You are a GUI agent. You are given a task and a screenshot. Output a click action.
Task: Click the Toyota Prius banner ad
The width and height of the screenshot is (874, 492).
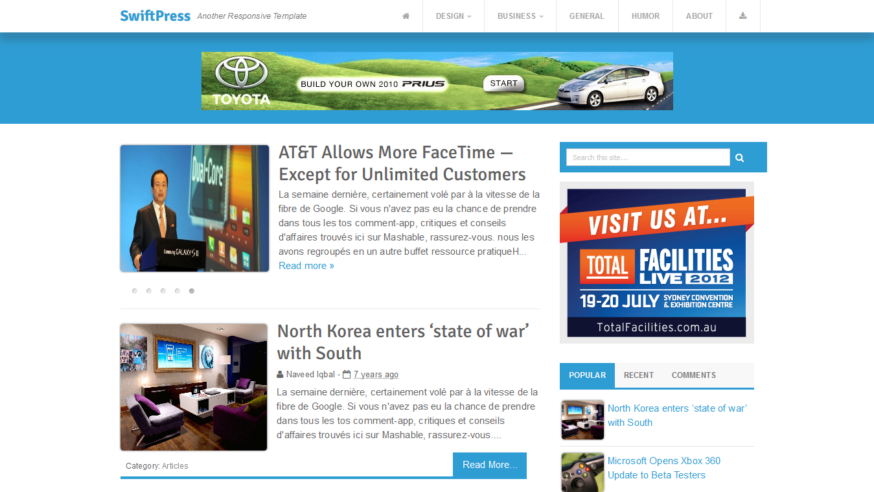pos(437,81)
